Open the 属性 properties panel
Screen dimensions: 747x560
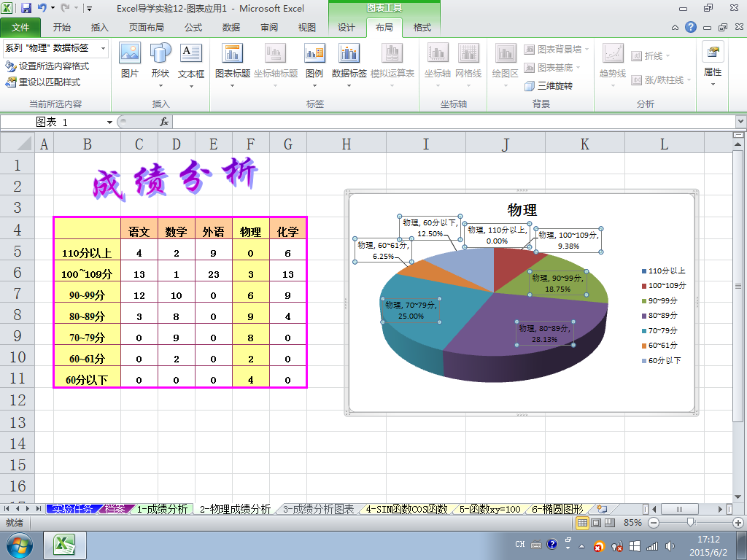coord(713,64)
